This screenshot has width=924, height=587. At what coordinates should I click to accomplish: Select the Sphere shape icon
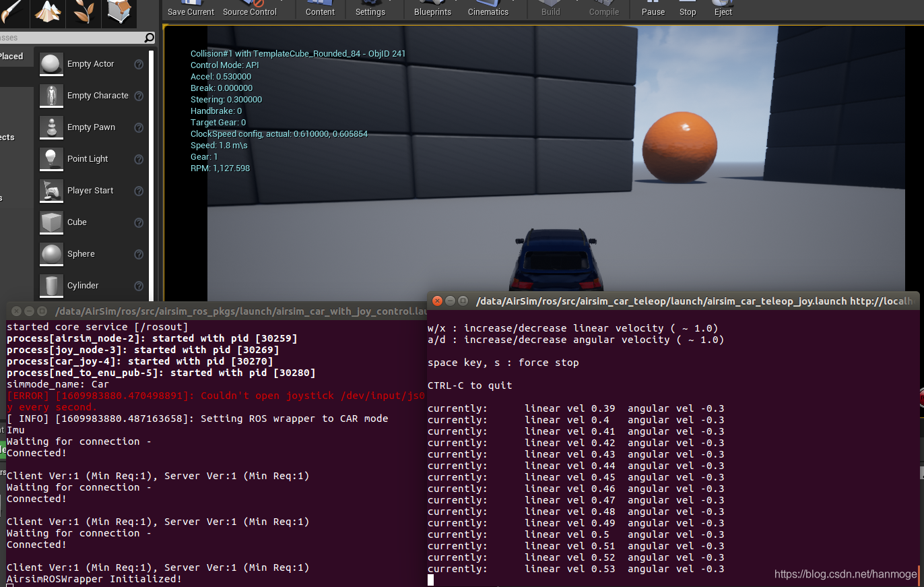pos(51,254)
